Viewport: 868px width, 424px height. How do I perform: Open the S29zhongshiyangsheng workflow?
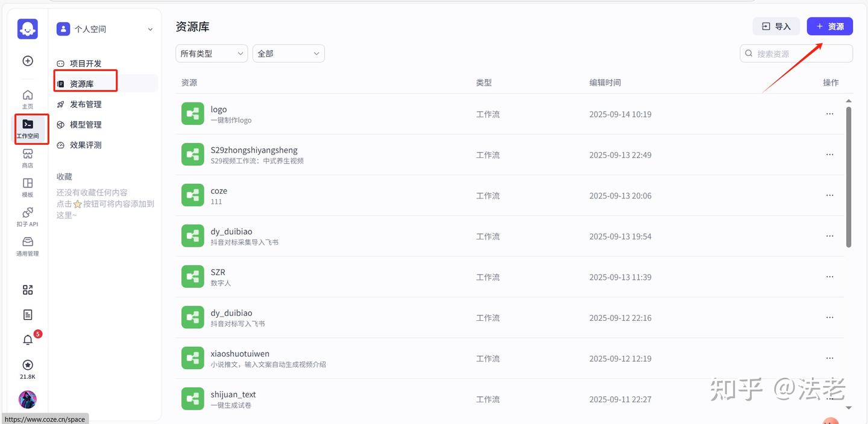(x=254, y=150)
